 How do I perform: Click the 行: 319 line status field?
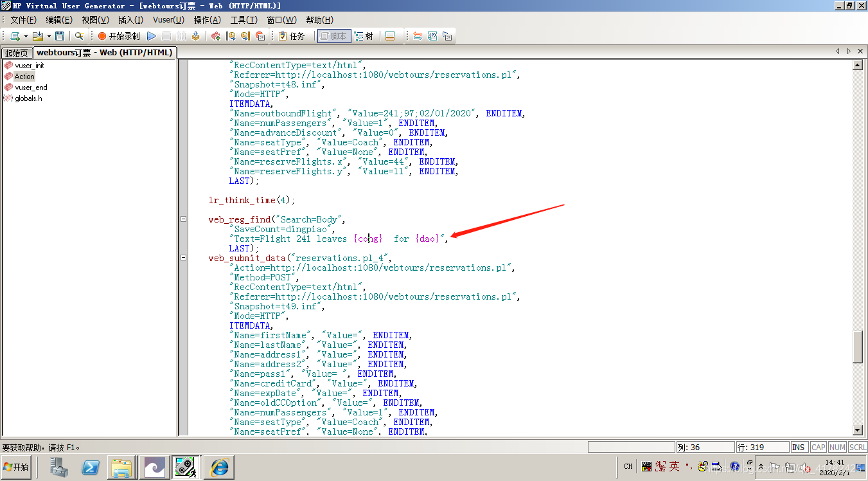[763, 447]
